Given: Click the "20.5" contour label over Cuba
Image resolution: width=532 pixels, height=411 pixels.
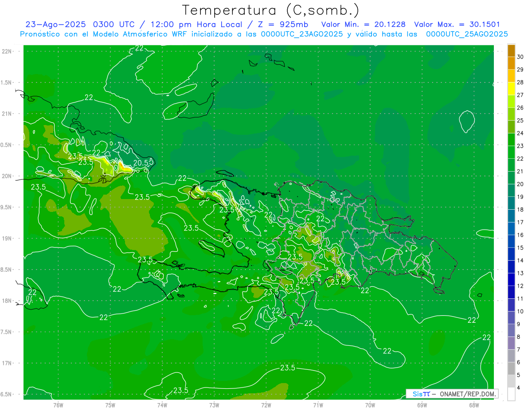Looking at the screenshot, I should tap(141, 163).
